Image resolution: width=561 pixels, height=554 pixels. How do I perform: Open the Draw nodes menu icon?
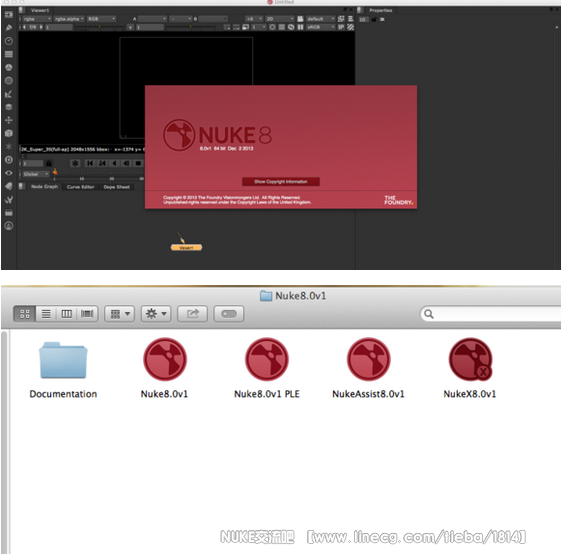(x=9, y=28)
